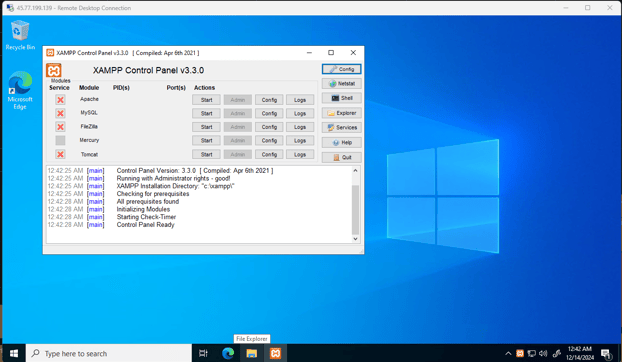The image size is (622, 362).
Task: Toggle FileZilla service install red X
Action: point(60,127)
